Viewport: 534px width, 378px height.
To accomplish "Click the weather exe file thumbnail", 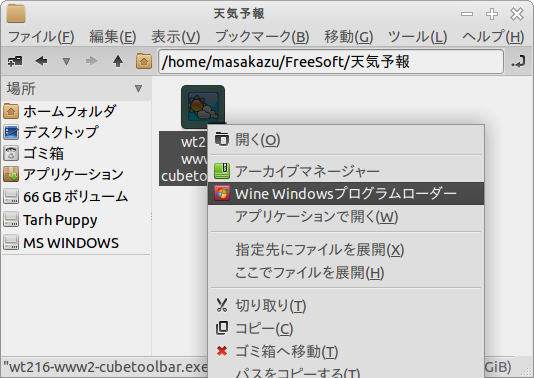I will tap(203, 107).
